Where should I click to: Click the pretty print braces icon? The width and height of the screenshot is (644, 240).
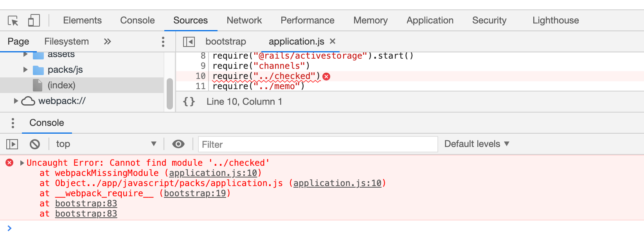189,102
